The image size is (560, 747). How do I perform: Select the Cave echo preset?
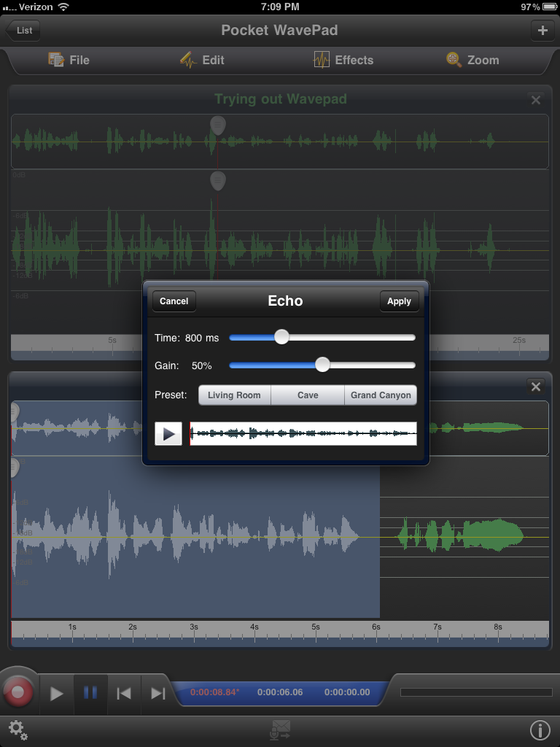click(308, 395)
